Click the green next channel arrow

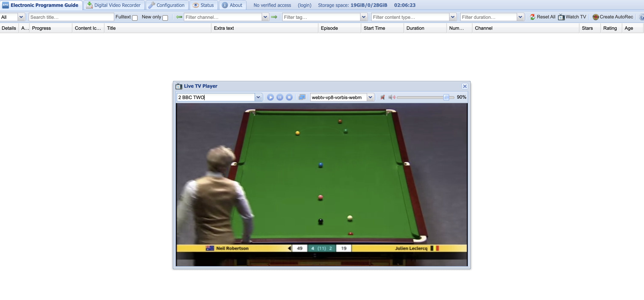point(274,17)
